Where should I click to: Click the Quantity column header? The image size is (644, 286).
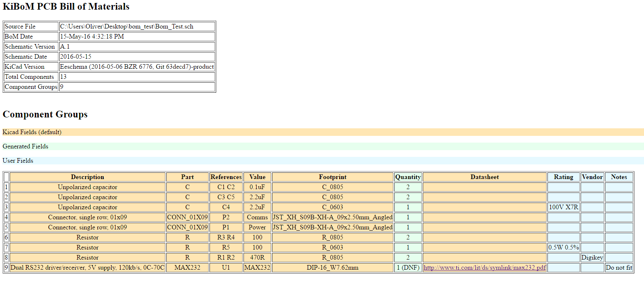408,177
